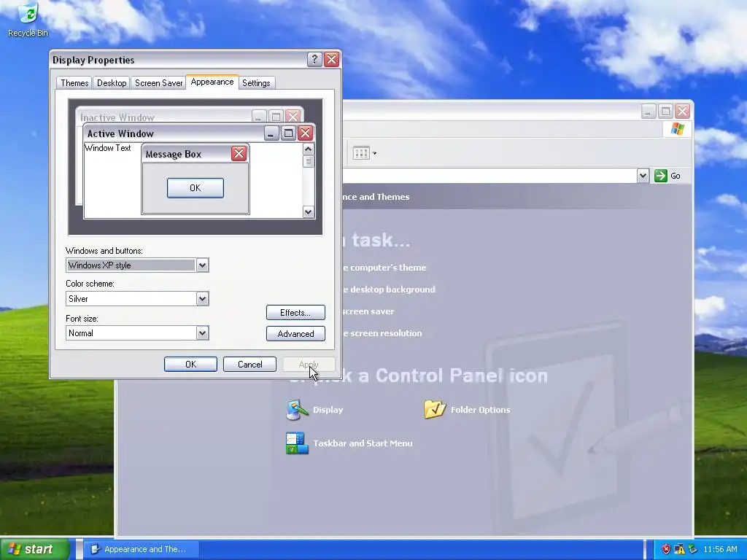The width and height of the screenshot is (747, 560).
Task: Click the preview scrollbar down arrow
Action: [309, 212]
